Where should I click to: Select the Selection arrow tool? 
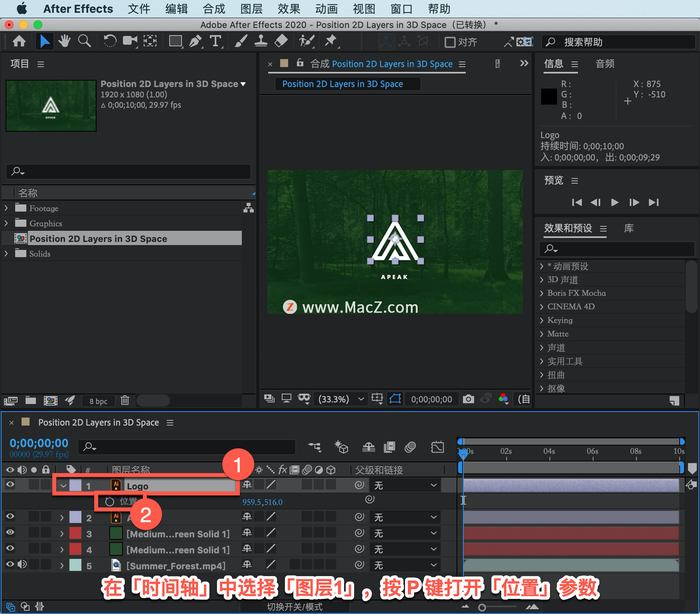coord(45,41)
